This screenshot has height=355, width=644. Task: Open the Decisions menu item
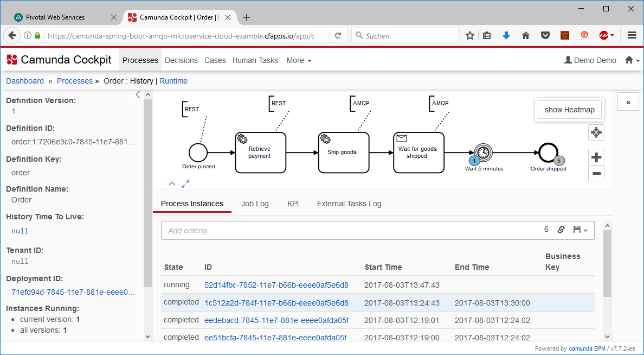181,60
